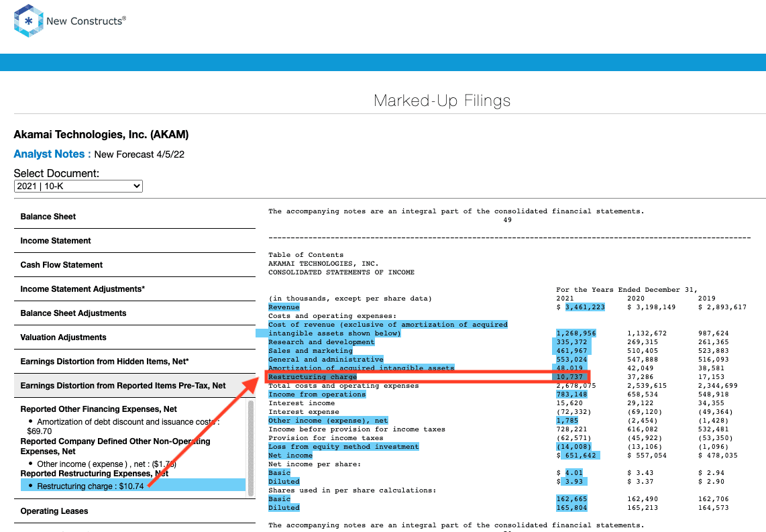This screenshot has width=766, height=532.
Task: Click highlighted Income from operations label
Action: (x=317, y=394)
